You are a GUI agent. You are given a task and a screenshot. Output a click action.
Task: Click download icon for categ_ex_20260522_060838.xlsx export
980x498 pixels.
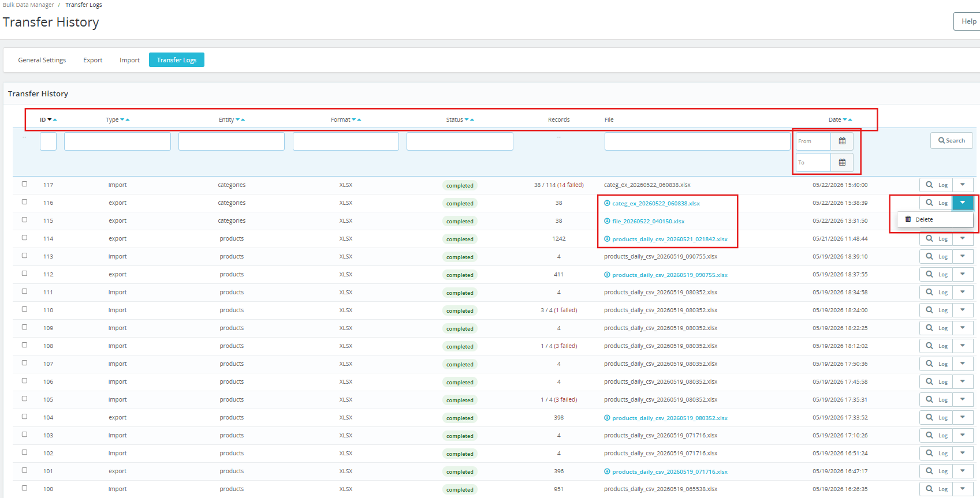607,203
